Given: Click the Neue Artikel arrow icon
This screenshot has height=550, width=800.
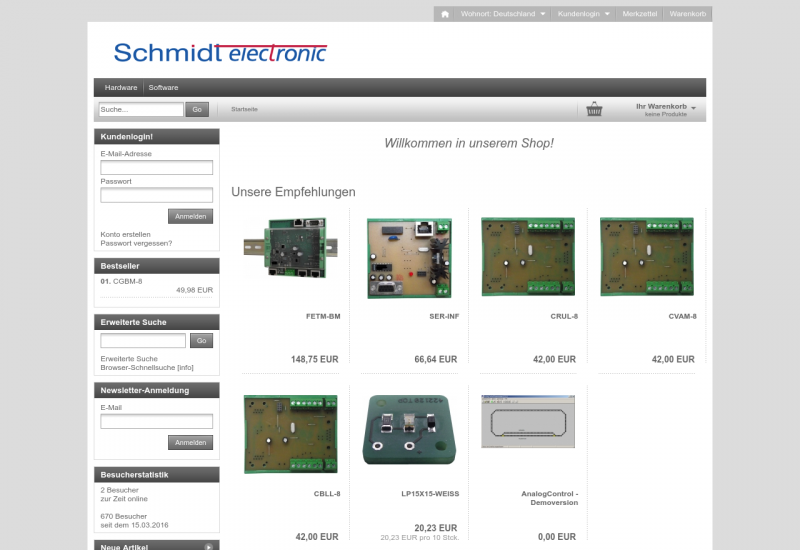Looking at the screenshot, I should 209,546.
